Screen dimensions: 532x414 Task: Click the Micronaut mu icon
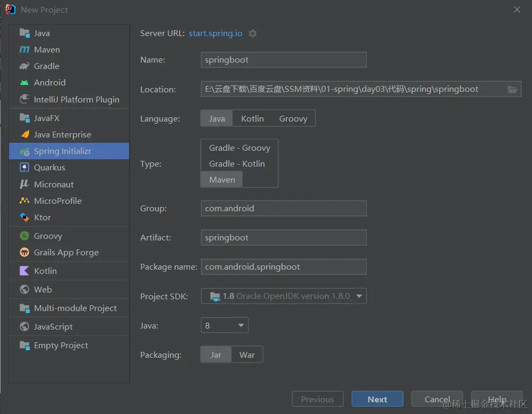click(x=24, y=184)
